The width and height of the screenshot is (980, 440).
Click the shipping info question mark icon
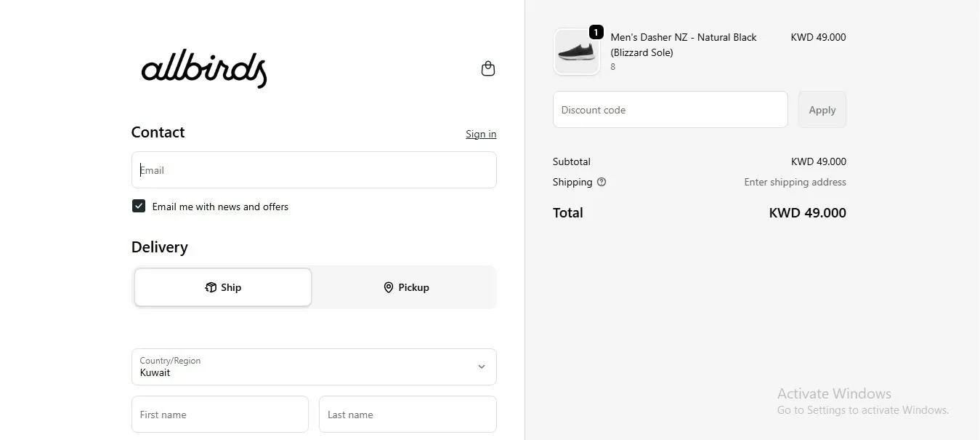click(x=602, y=182)
